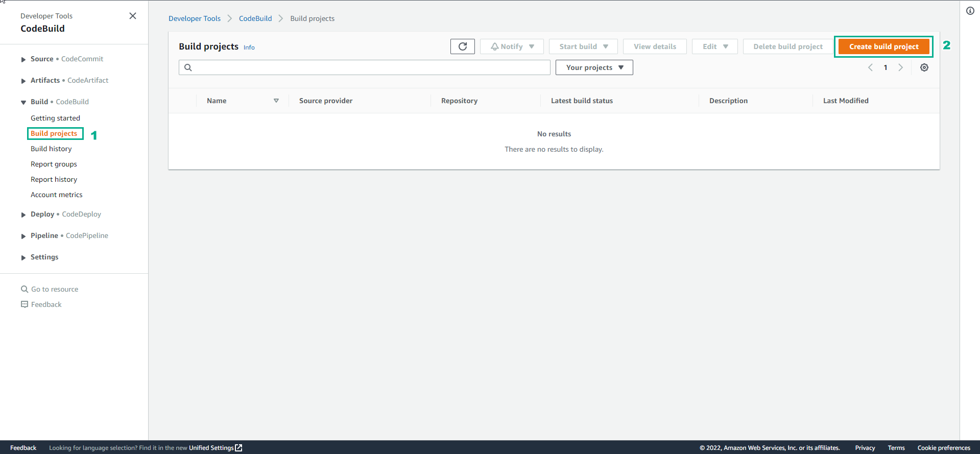Screen dimensions: 980x454
Task: Collapse the Build CodeBuild section
Action: click(x=23, y=102)
